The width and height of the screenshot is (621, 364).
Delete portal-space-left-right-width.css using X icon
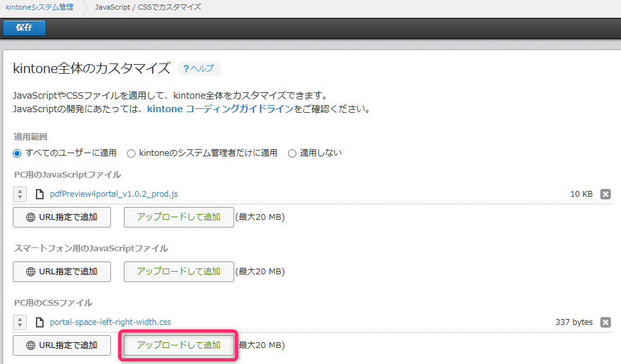point(605,322)
